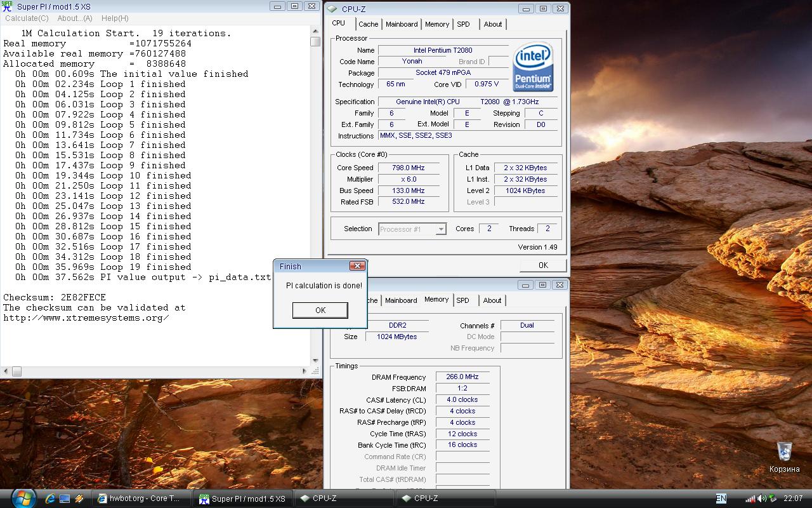Click Super PI horizontal scrollbar left arrow
The width and height of the screenshot is (812, 508).
[x=5, y=371]
